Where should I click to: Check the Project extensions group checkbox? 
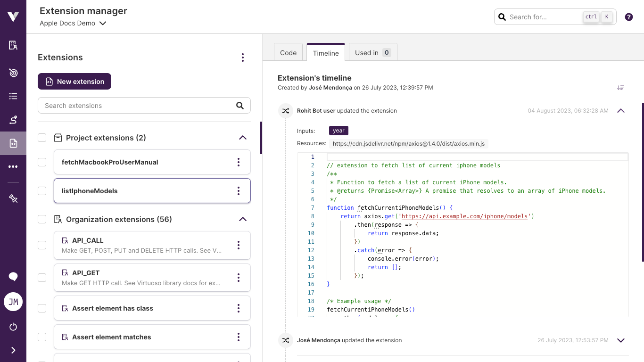point(42,138)
